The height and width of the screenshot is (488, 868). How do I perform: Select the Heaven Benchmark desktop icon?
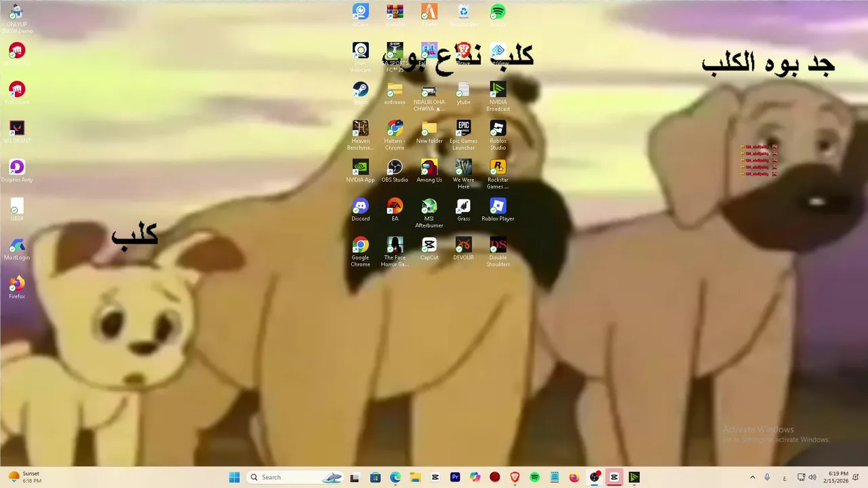(x=360, y=136)
